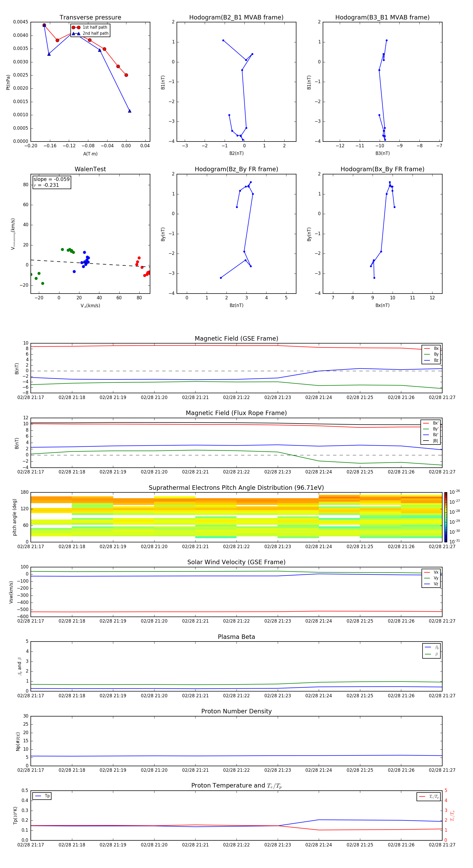
Task: Click the 'Magnetic Field (GSE Frame)' title
Action: [x=236, y=339]
